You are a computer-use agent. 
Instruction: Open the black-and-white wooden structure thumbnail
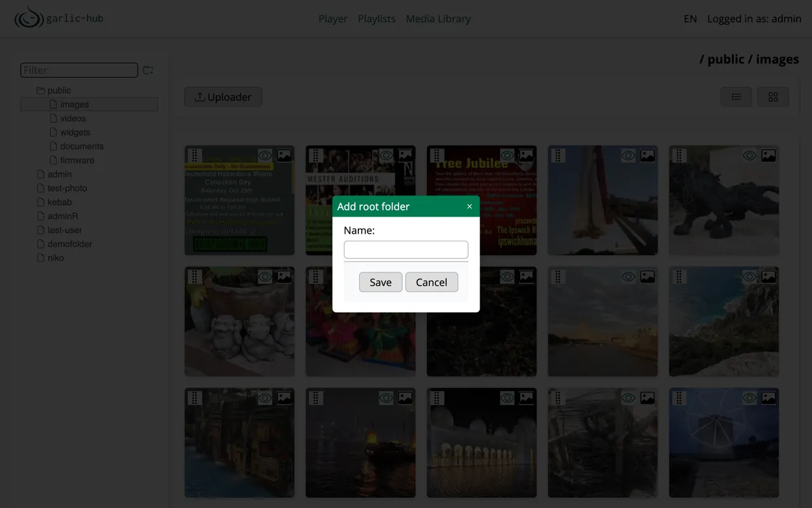[603, 443]
